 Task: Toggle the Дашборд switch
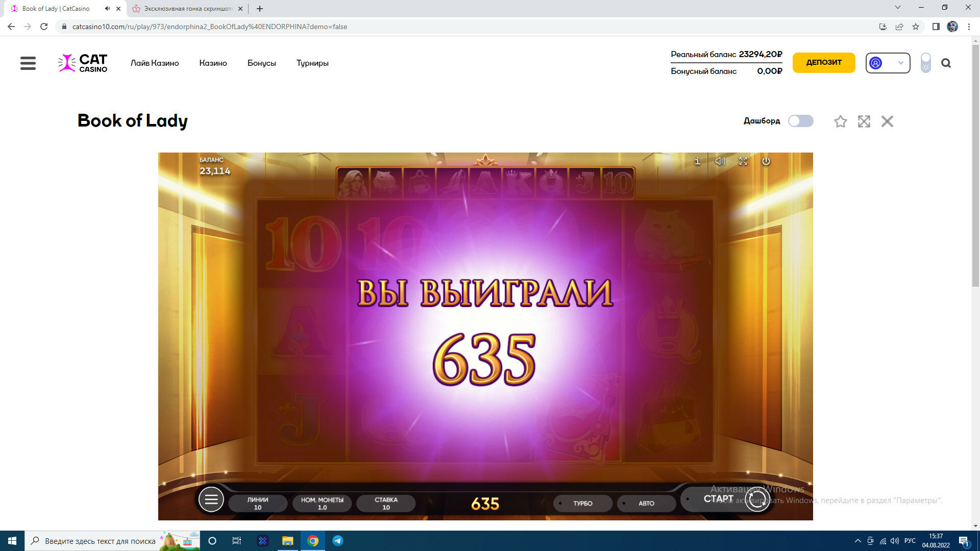(800, 121)
